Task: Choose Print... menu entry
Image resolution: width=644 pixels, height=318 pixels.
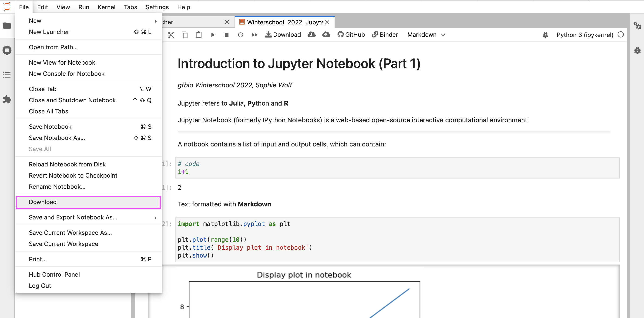Action: [88, 259]
